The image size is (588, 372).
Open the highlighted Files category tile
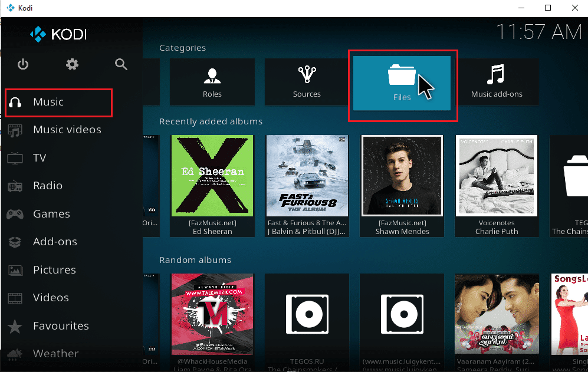point(403,83)
